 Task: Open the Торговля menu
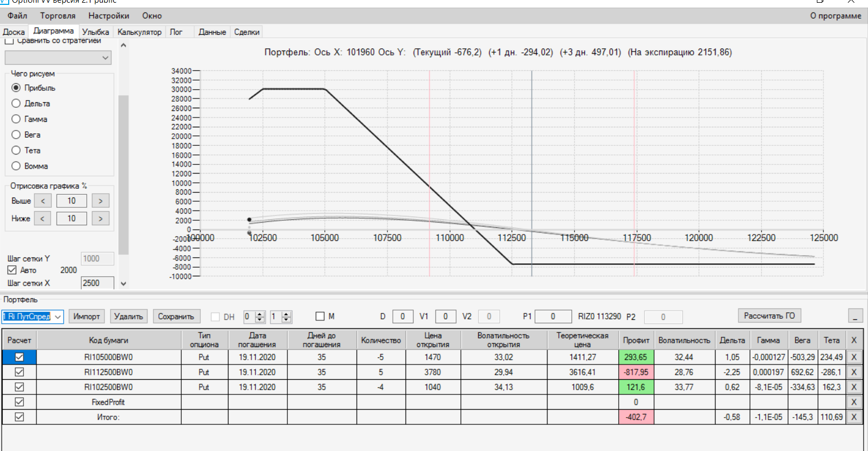pos(58,16)
